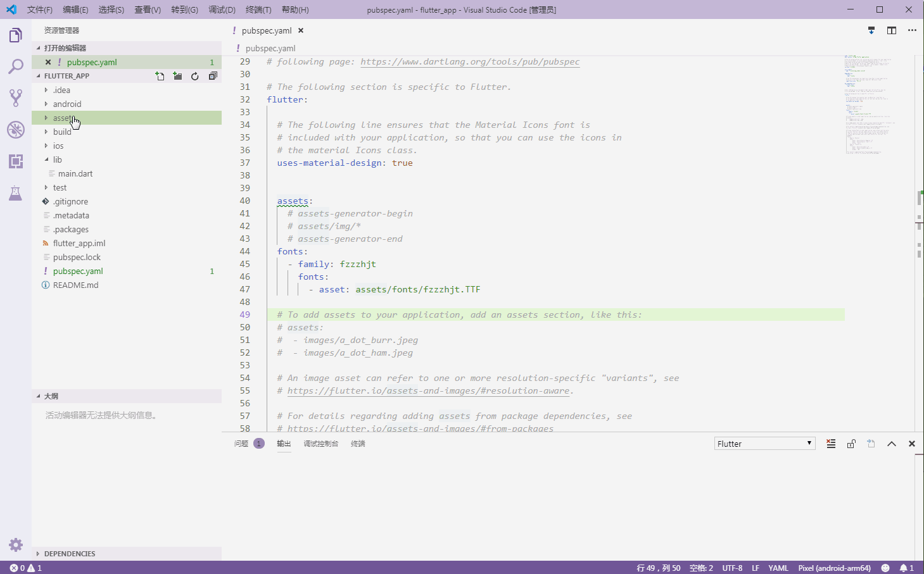The height and width of the screenshot is (574, 924).
Task: Click New File icon in FLUTTER_APP header
Action: tap(160, 76)
